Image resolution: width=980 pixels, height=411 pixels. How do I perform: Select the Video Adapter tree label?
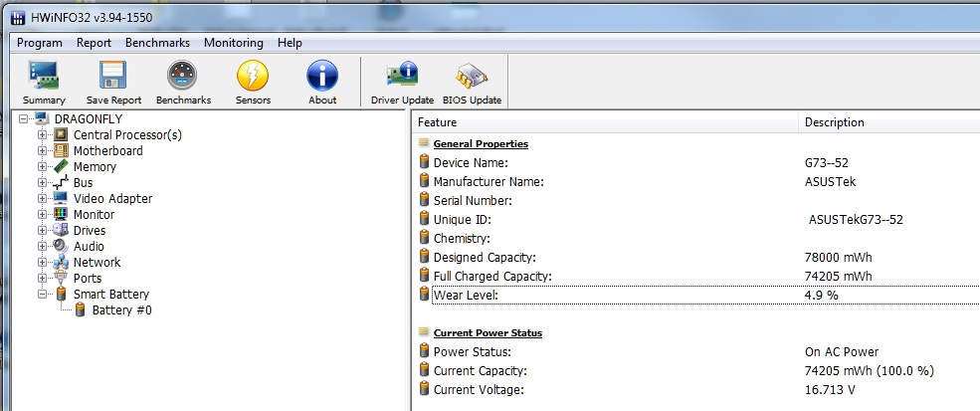pos(113,198)
